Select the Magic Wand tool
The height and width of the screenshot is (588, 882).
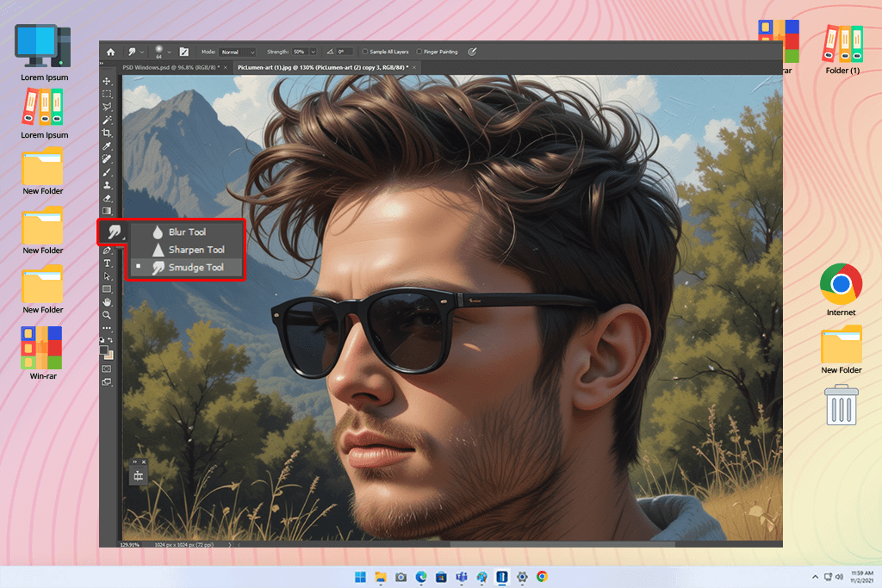[x=107, y=120]
